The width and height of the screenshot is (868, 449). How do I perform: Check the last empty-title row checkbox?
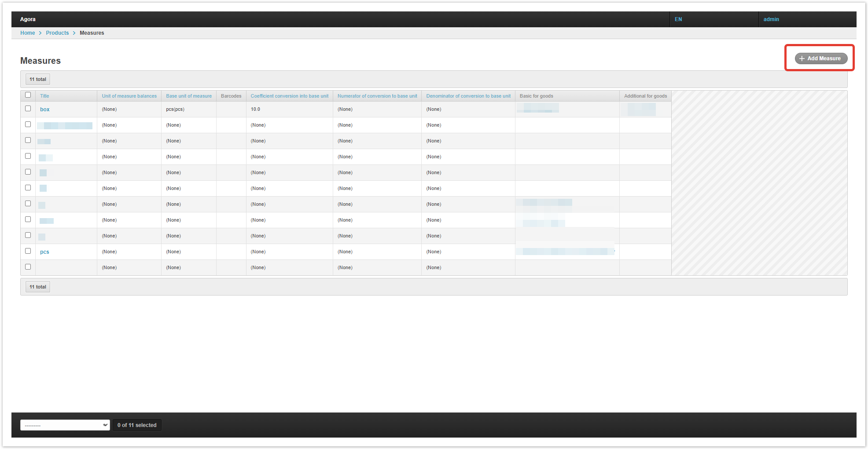pos(28,267)
